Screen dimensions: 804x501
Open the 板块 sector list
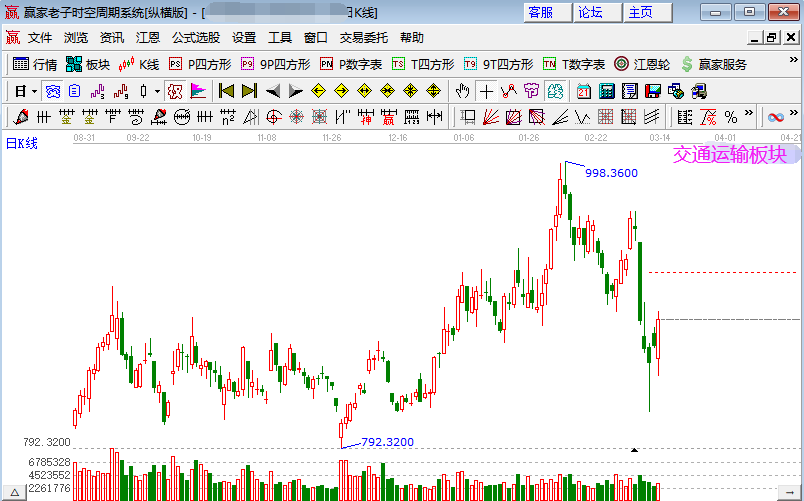(88, 64)
